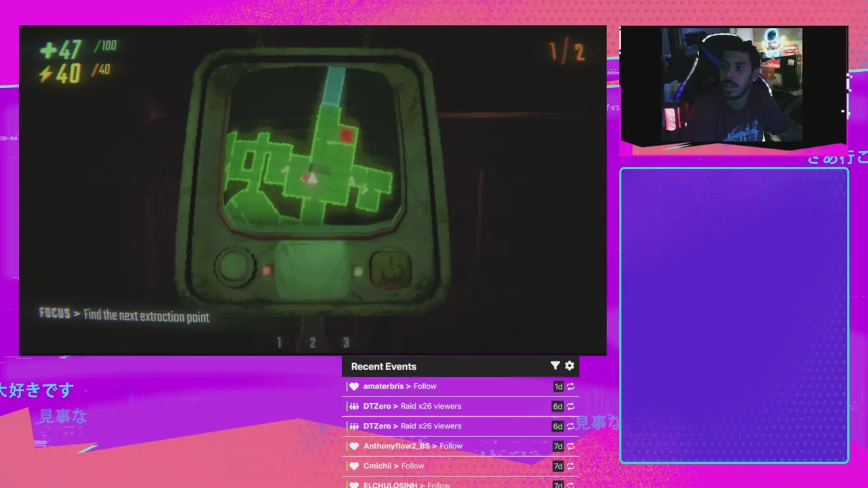The height and width of the screenshot is (488, 868).
Task: Click the heart icon beside amaterbris
Action: click(x=354, y=386)
